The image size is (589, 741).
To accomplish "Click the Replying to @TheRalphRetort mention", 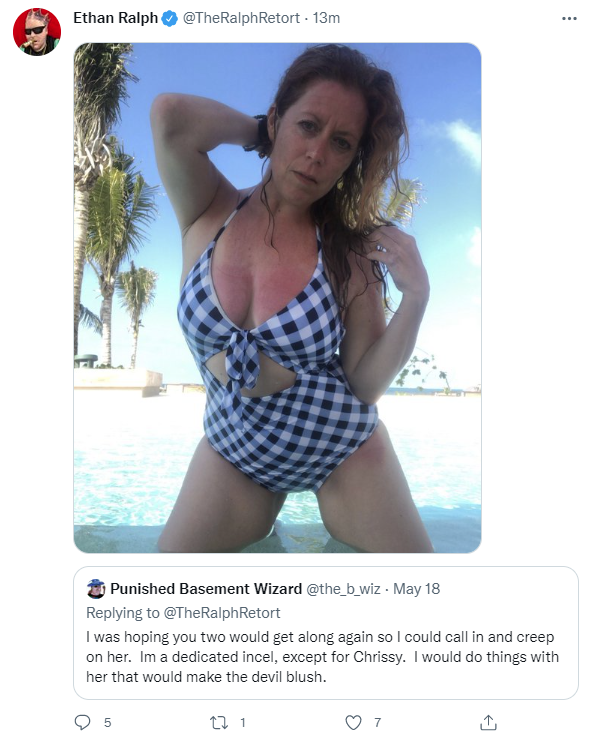I will [x=222, y=613].
